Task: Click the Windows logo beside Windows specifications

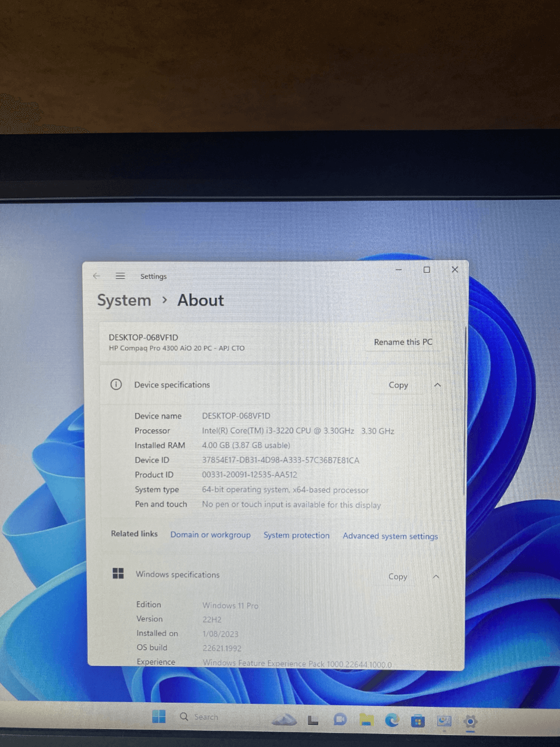Action: pyautogui.click(x=118, y=573)
